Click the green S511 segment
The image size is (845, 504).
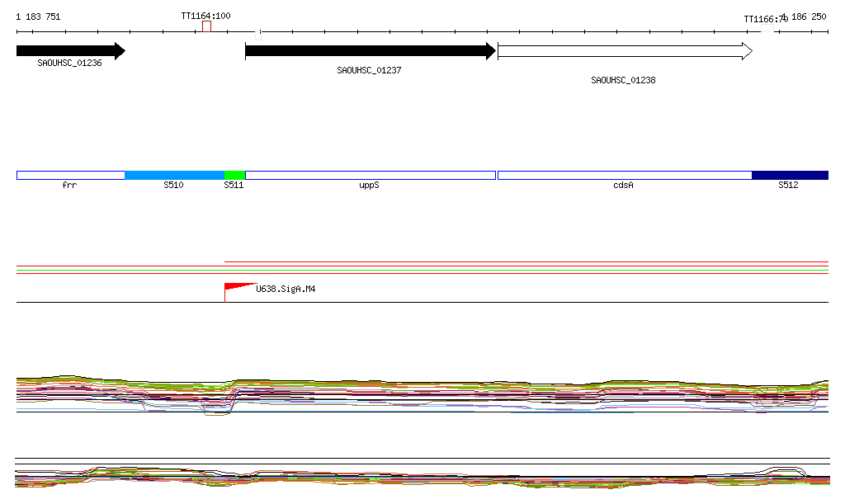tap(234, 175)
